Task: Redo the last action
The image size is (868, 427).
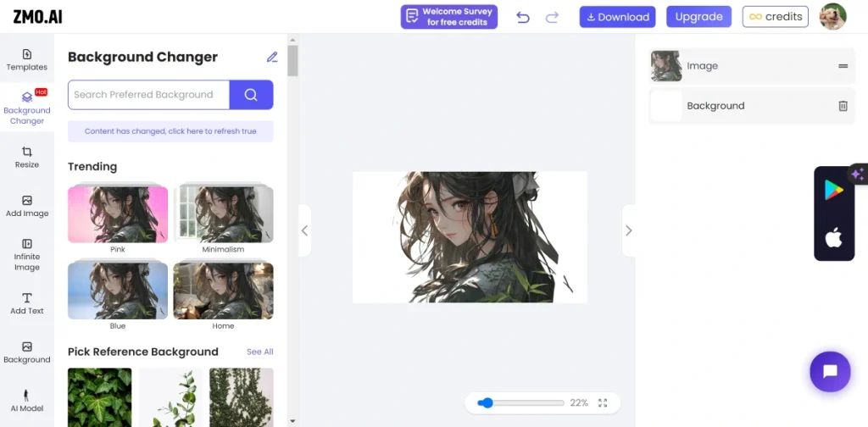Action: 552,17
